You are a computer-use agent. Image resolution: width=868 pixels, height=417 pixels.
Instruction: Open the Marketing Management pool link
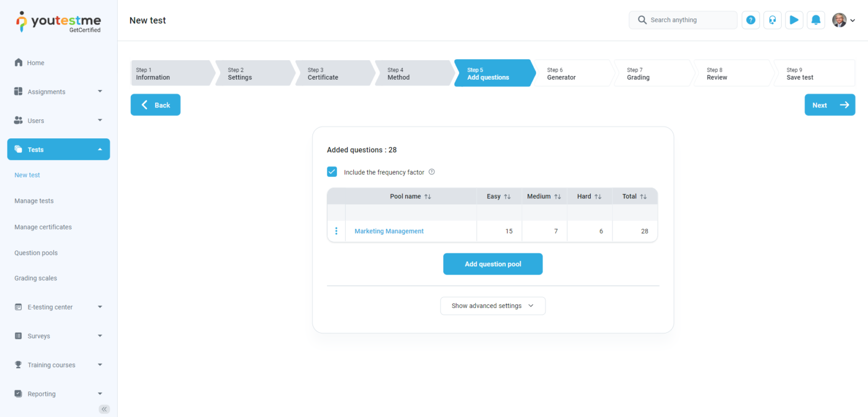point(389,231)
